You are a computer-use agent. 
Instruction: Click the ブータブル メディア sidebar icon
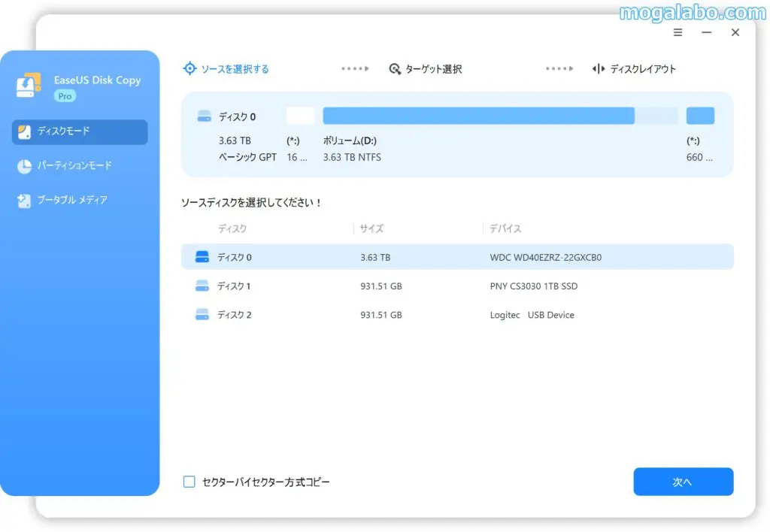point(24,201)
